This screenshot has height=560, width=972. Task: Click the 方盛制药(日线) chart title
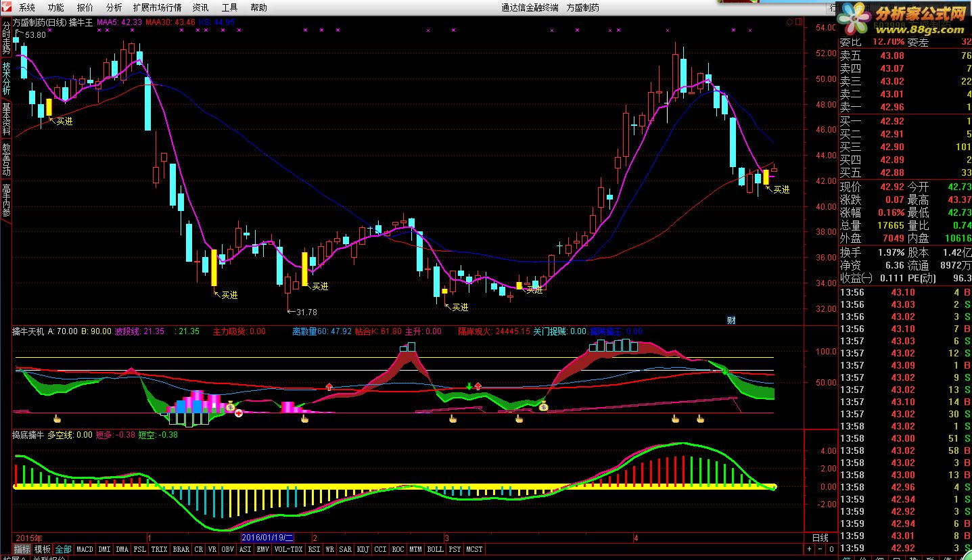(x=39, y=22)
